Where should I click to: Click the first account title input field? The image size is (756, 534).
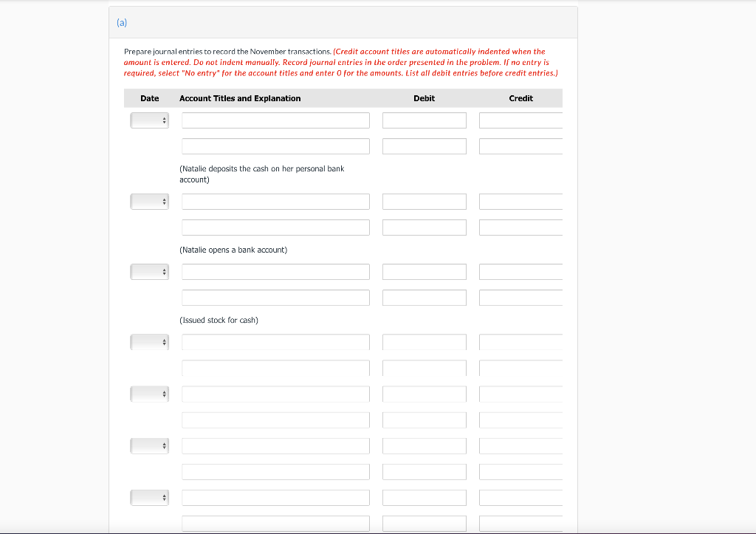[275, 120]
